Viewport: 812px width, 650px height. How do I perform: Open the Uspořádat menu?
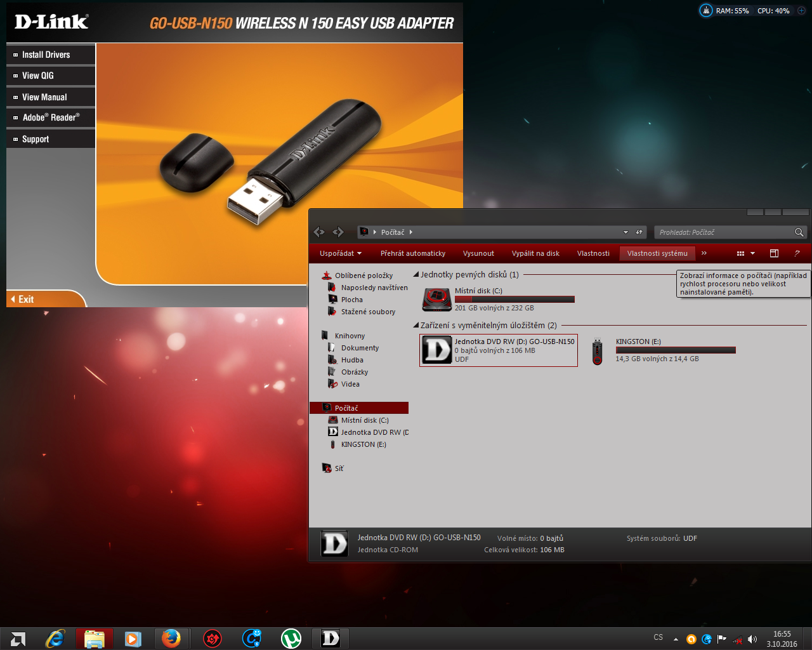[x=341, y=253]
